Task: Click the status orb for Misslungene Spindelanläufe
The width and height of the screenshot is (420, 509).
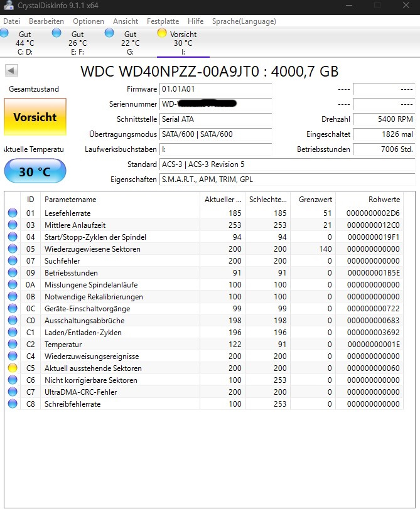Action: point(13,284)
